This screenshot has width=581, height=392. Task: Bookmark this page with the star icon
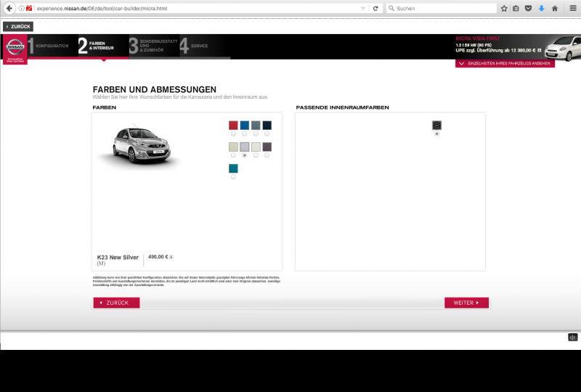[x=504, y=8]
